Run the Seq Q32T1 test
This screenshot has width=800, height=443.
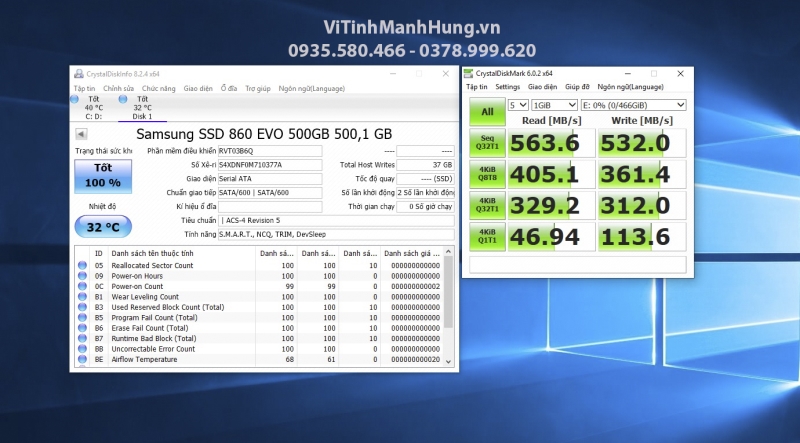[x=487, y=142]
